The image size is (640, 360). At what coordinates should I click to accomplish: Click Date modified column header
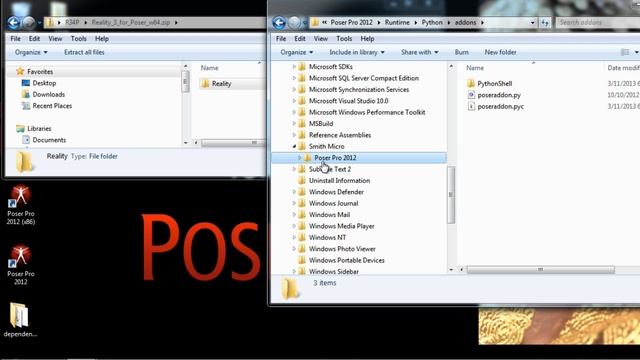coord(623,68)
